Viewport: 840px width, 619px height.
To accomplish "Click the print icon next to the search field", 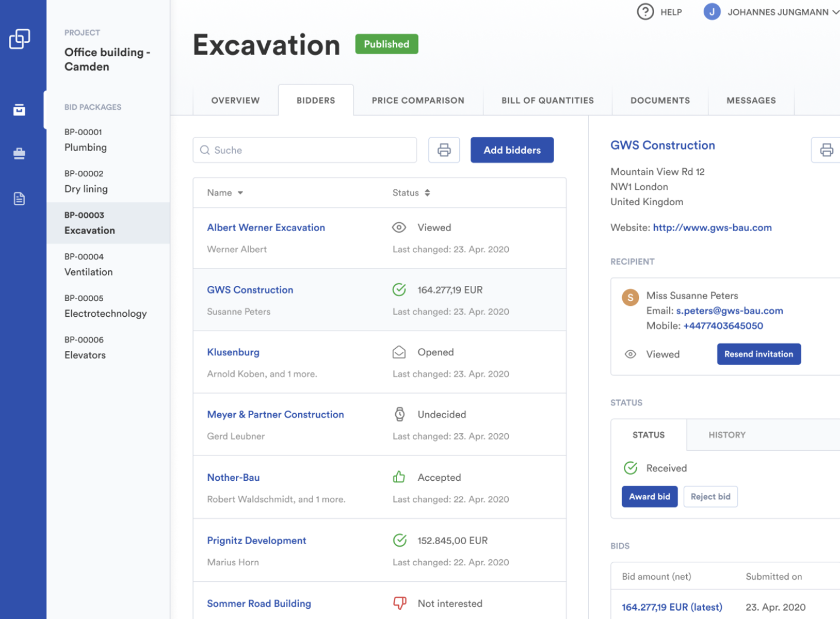I will point(444,150).
